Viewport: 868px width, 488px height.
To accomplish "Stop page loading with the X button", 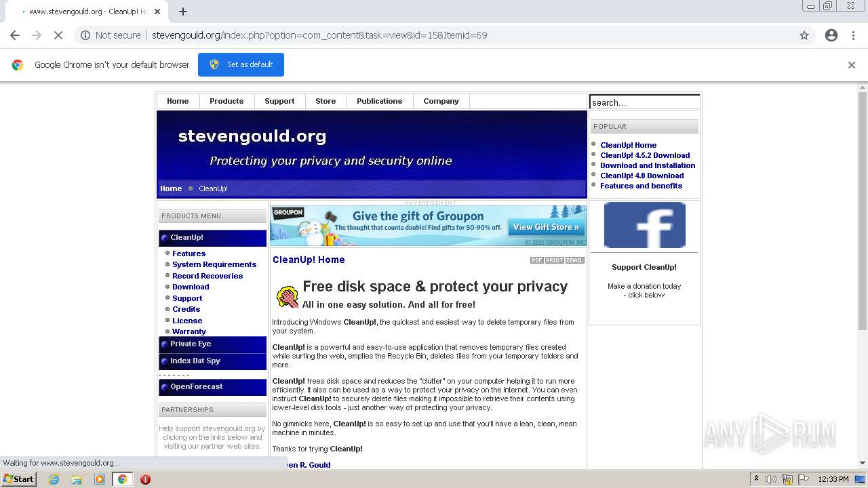I will (58, 35).
